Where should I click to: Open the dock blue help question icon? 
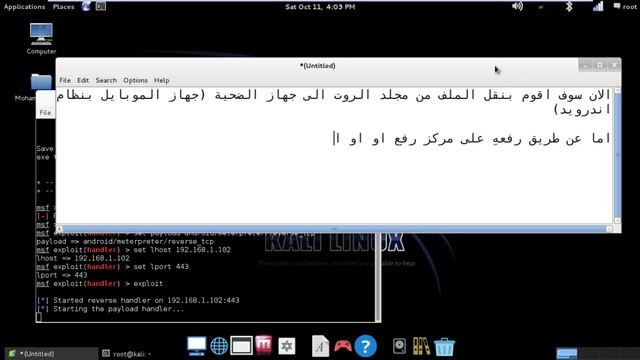(x=365, y=346)
